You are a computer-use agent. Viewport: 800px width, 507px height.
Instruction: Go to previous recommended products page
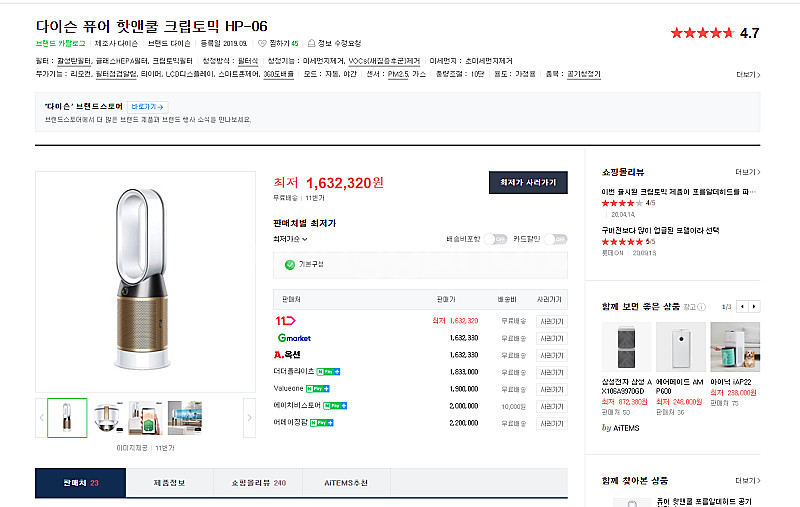coord(742,307)
